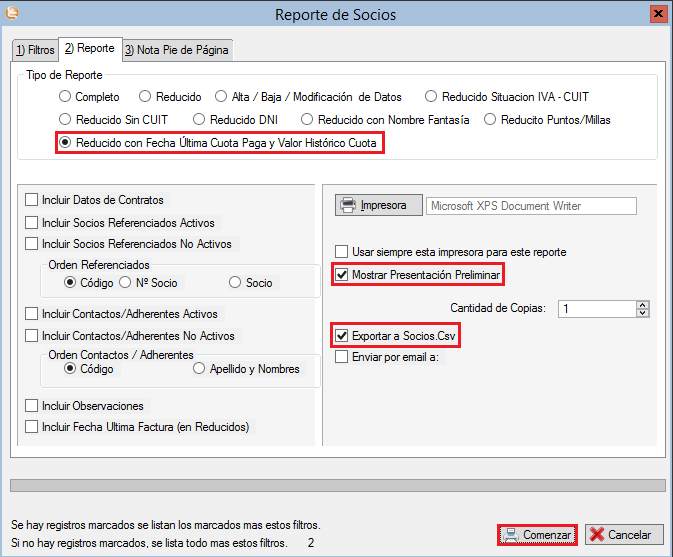Toggle Exportar a Socios.Csv checkbox
Viewport: 673px width, 557px height.
343,336
